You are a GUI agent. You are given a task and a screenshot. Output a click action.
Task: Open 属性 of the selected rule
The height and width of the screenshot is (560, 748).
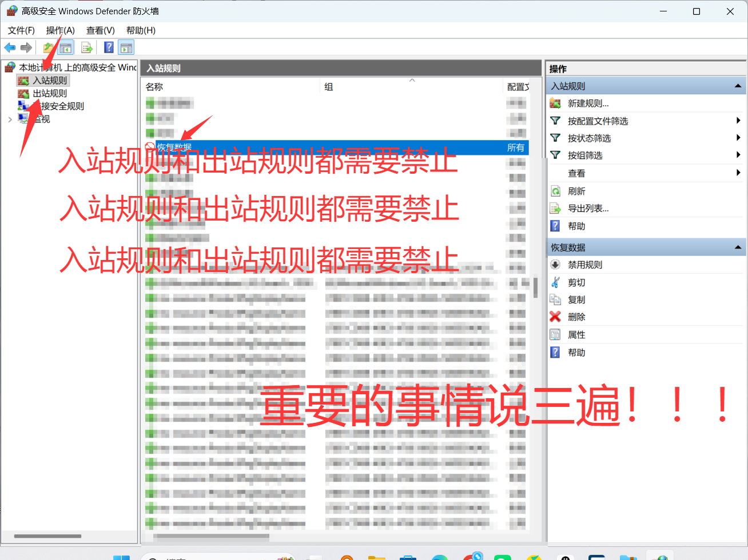coord(555,334)
